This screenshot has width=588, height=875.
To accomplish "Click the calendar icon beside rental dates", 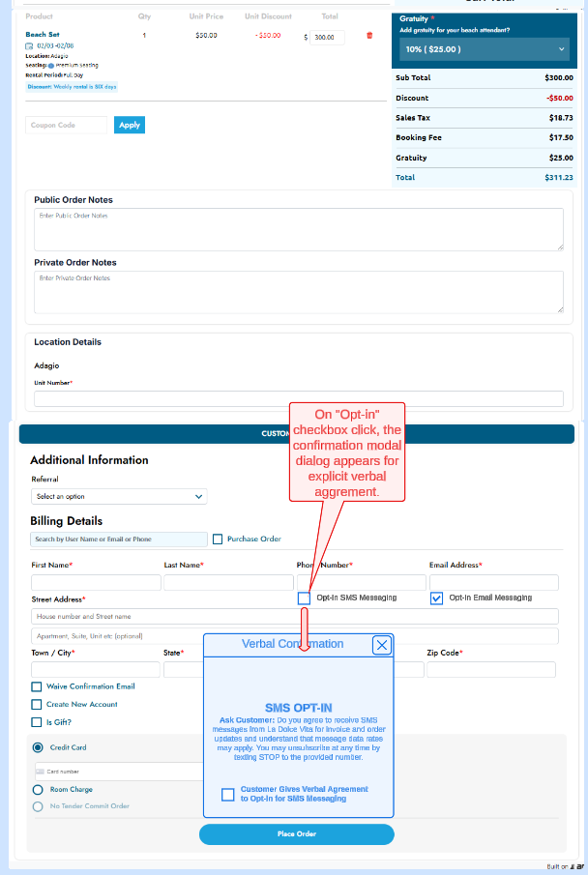I will (x=29, y=45).
